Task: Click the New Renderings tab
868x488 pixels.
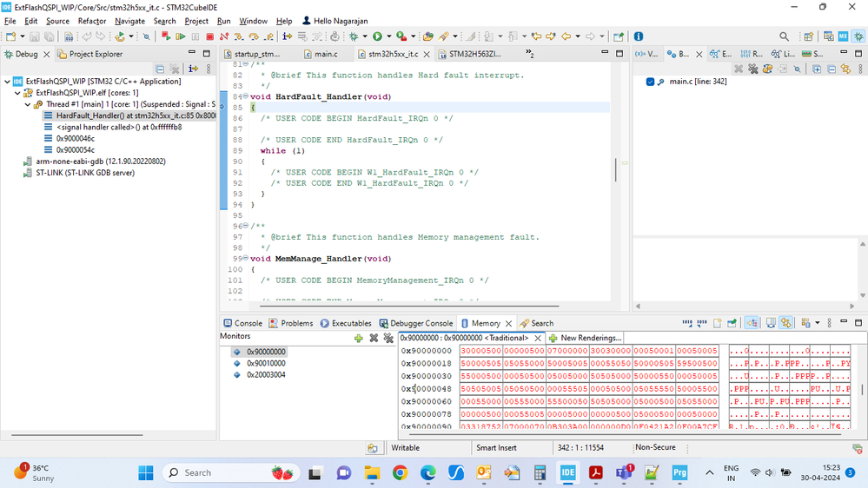Action: point(585,338)
